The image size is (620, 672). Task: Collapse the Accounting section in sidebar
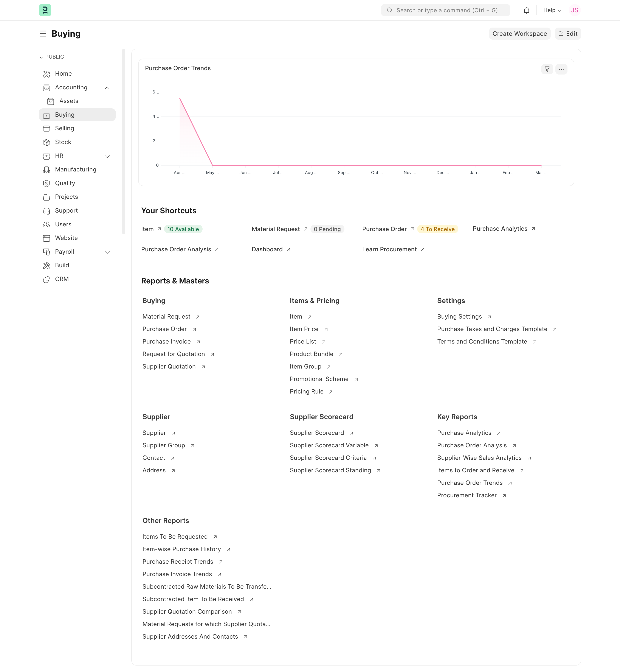pyautogui.click(x=107, y=88)
